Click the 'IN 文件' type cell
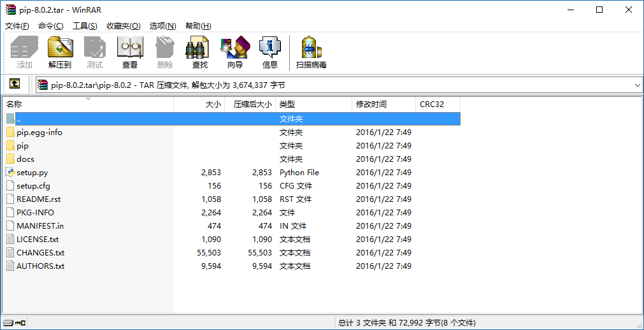 pos(293,226)
